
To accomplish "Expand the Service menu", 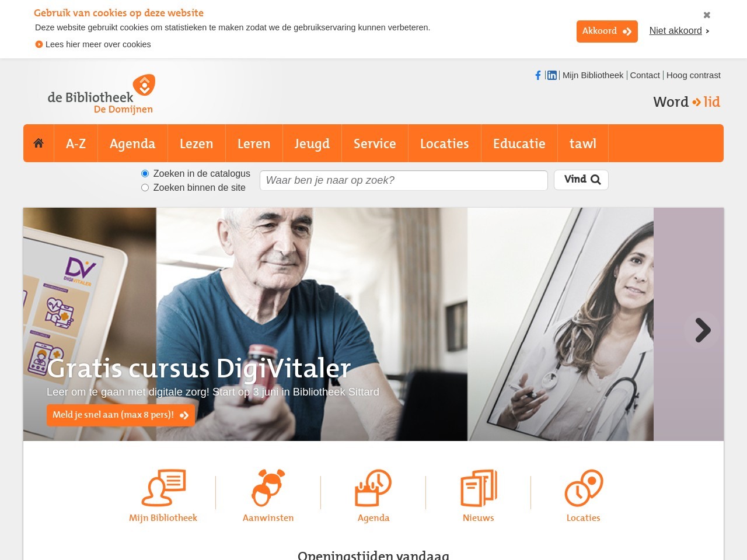I will (375, 143).
